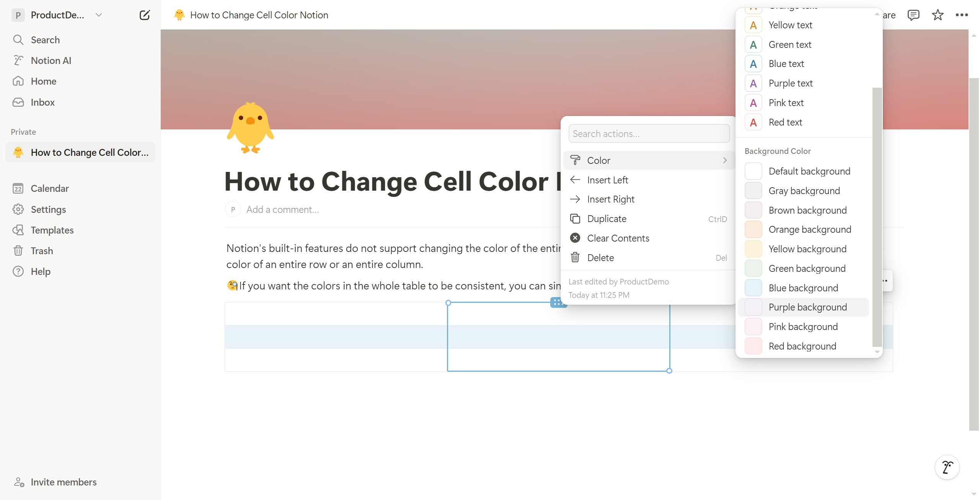This screenshot has height=500, width=980.
Task: Favorite the page with the star icon
Action: coord(938,15)
